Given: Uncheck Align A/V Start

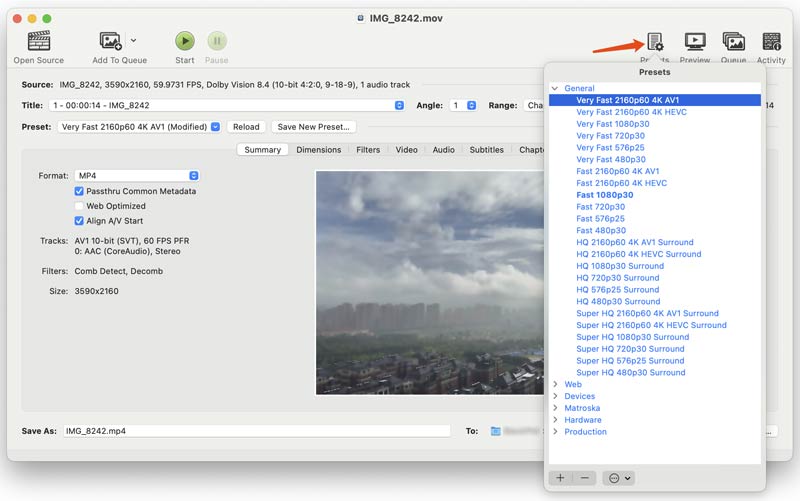Looking at the screenshot, I should [x=79, y=221].
